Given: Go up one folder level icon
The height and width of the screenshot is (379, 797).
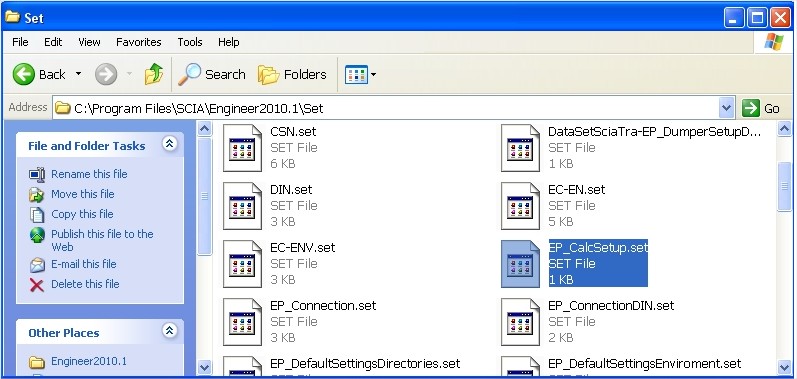Looking at the screenshot, I should tap(154, 75).
